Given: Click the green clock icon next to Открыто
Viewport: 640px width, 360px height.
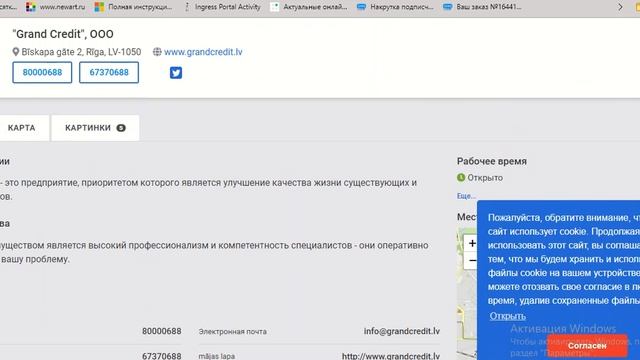Looking at the screenshot, I should (x=461, y=178).
